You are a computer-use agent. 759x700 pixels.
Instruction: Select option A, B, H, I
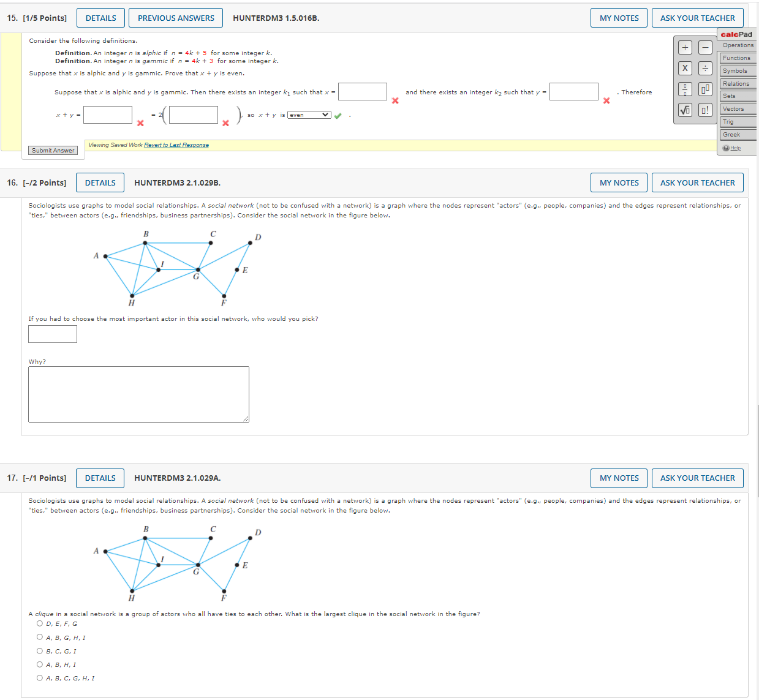(40, 664)
